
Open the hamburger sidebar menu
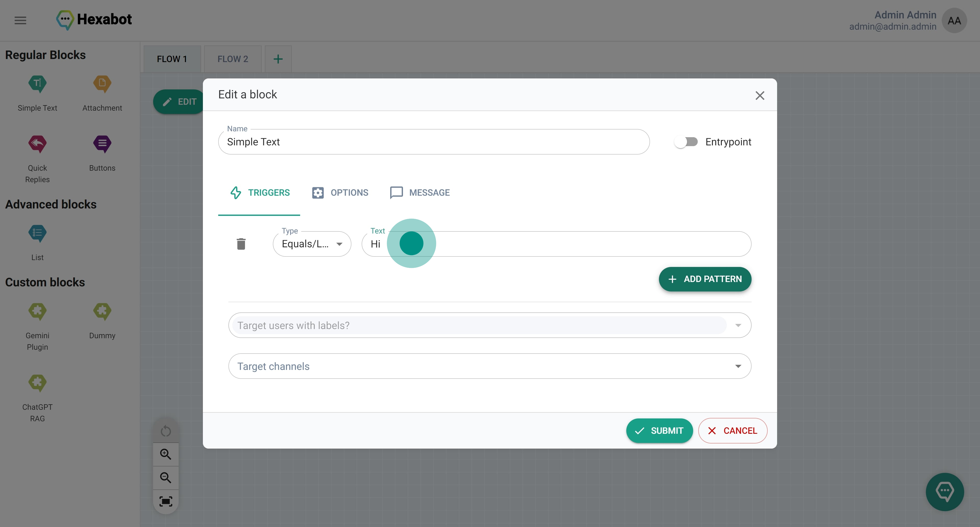click(x=20, y=20)
